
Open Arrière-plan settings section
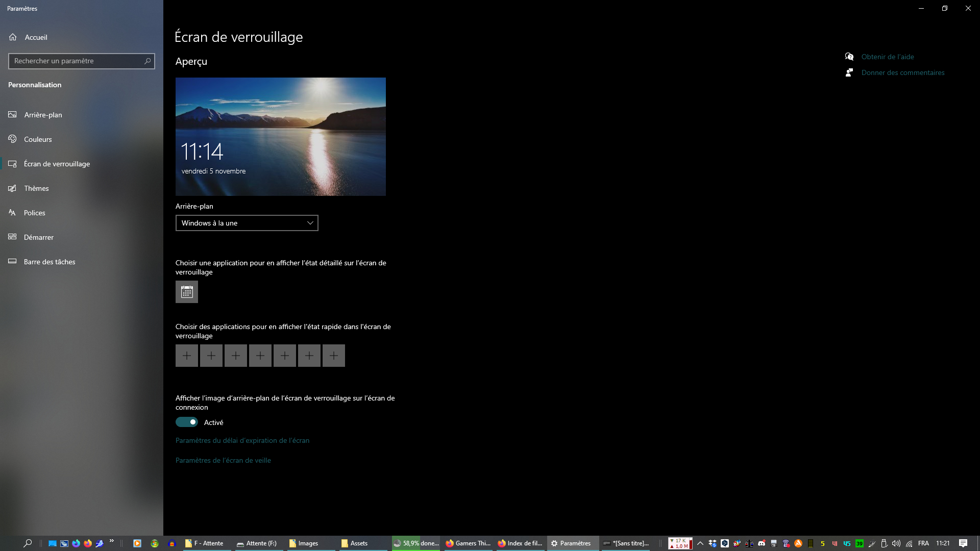coord(43,115)
